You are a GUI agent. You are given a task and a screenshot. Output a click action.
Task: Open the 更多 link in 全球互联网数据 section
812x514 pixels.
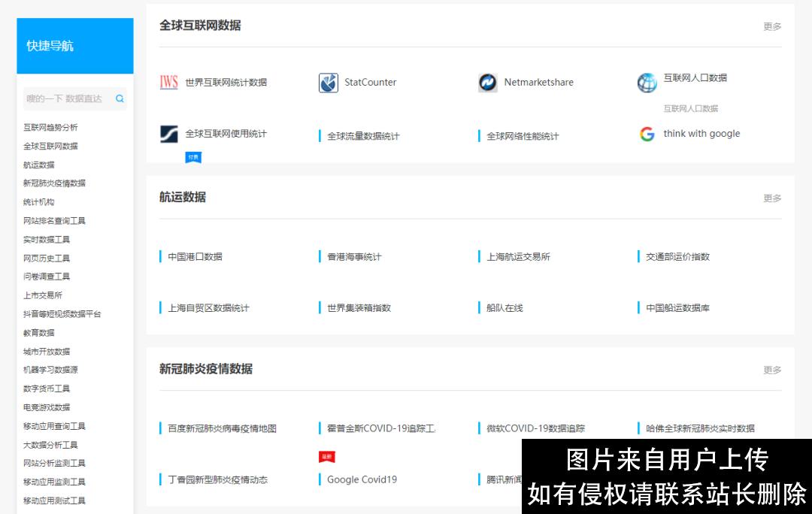pos(772,26)
